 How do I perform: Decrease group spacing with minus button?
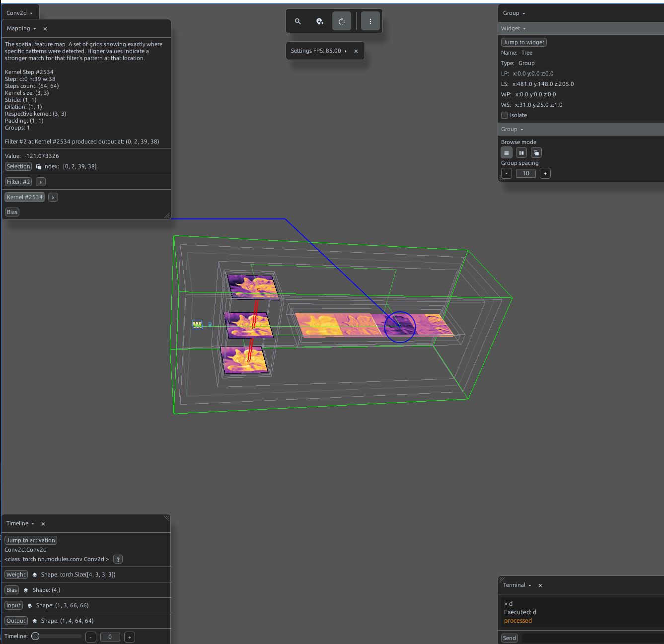[507, 173]
